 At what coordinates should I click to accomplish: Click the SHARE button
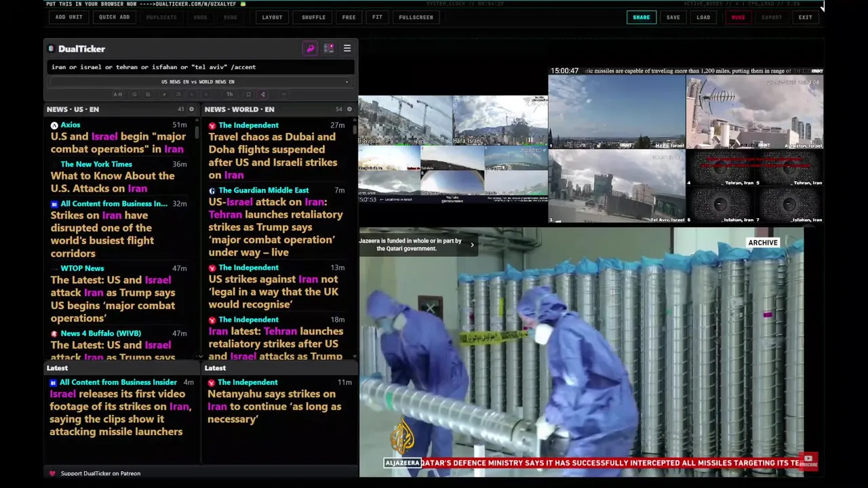pos(641,17)
